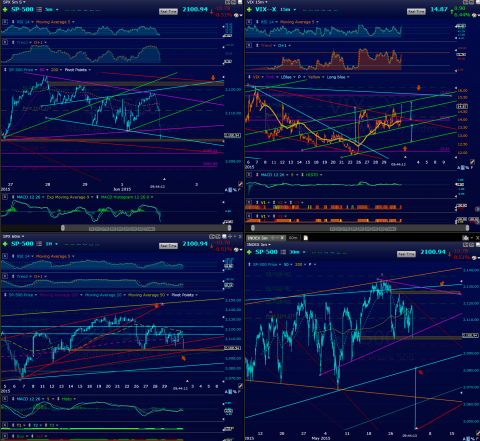Click green plus icon beside SP-500 in 5m chart
This screenshot has width=480, height=441.
click(5, 10)
